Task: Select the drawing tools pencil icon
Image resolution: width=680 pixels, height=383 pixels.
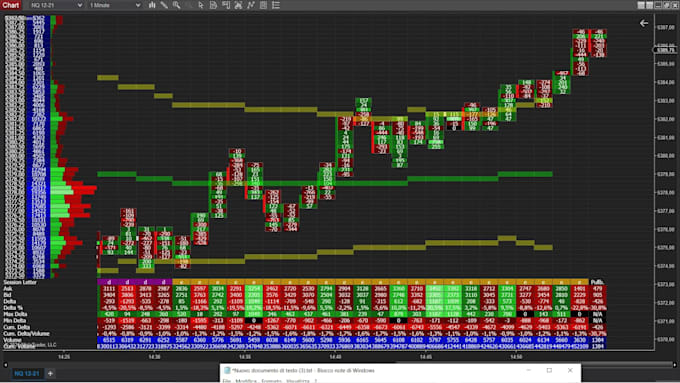Action: (164, 5)
